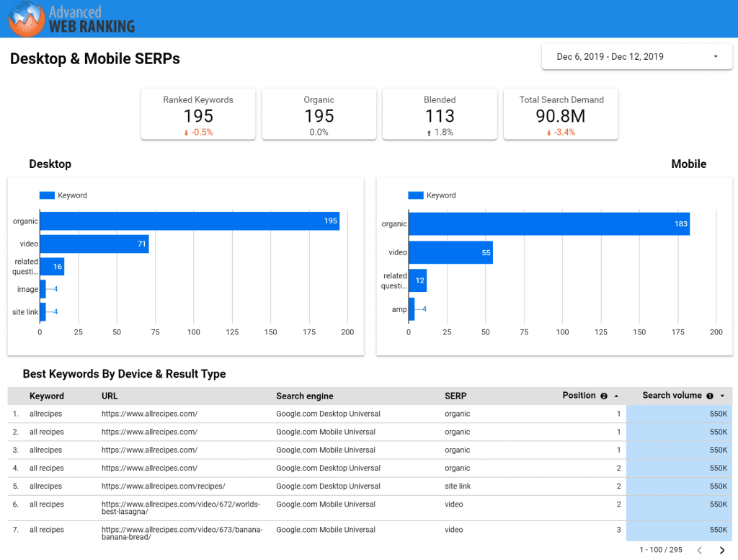Viewport: 738px width, 560px height.
Task: Select the Ranked Keywords scorecard
Action: tap(198, 115)
